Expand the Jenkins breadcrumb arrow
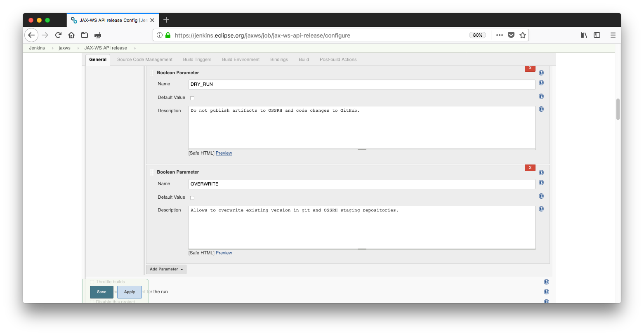Viewport: 644px width, 336px height. (52, 48)
